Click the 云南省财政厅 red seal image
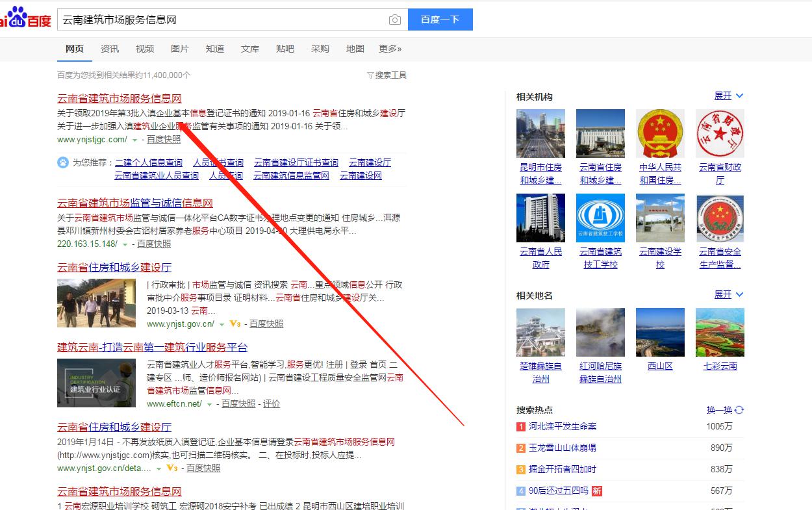Screen dimensions: 812x510 pos(720,133)
